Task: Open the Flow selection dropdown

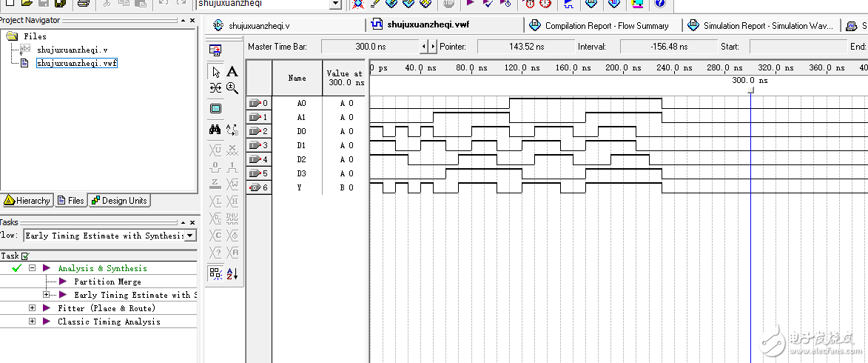Action: [190, 236]
